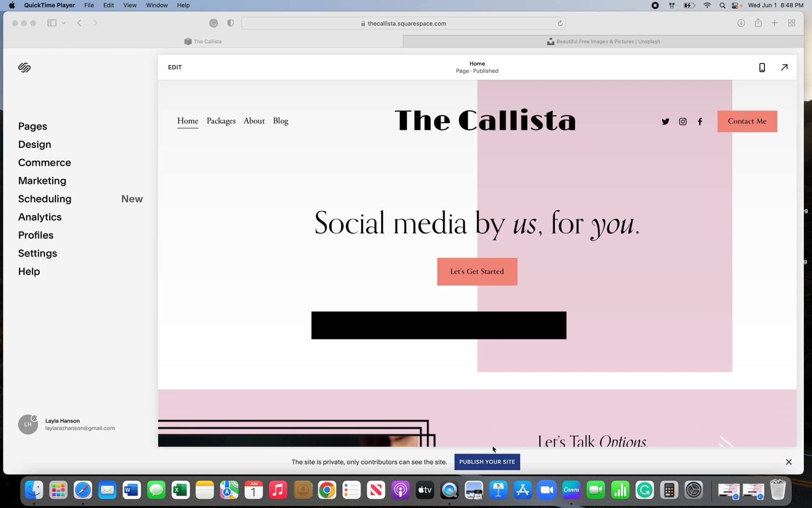Open the Window menu in the menu bar
The height and width of the screenshot is (508, 812).
156,5
